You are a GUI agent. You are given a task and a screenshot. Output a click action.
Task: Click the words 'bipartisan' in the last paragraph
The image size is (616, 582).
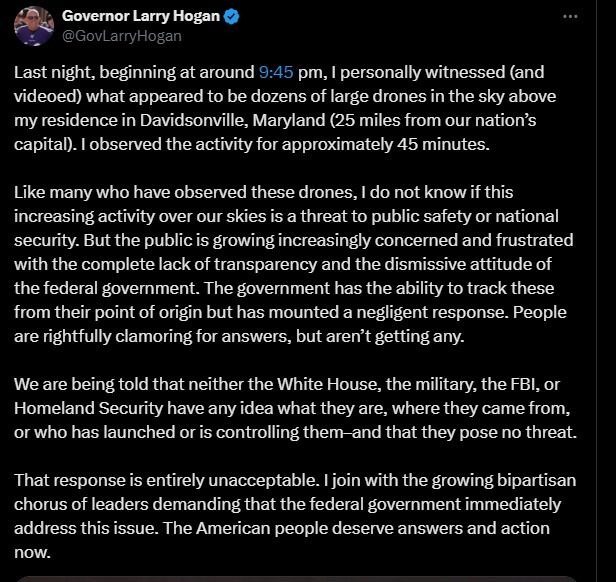[x=536, y=481]
